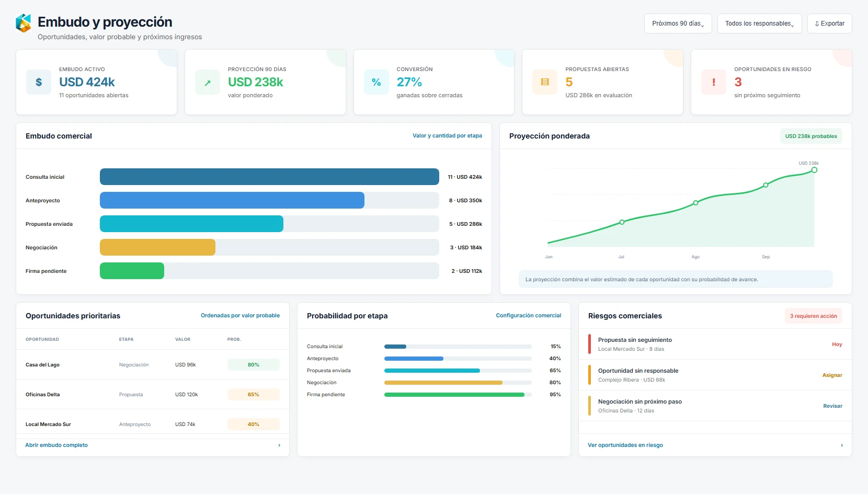Click Abrir embudo completo link
The image size is (868, 494).
(56, 445)
